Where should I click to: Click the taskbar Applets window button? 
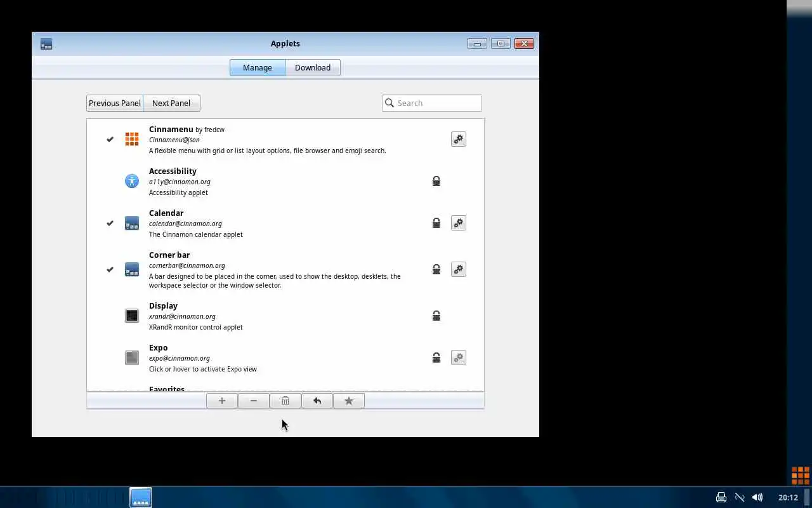tap(141, 497)
